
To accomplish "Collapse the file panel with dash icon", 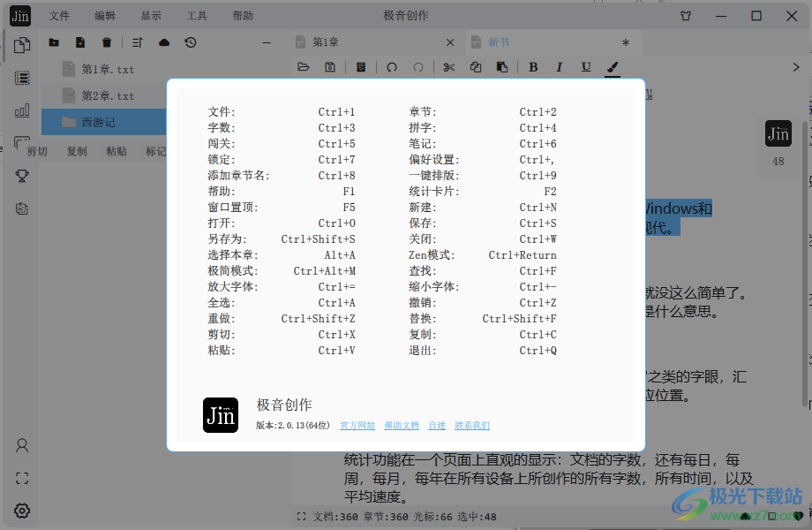I will [267, 42].
